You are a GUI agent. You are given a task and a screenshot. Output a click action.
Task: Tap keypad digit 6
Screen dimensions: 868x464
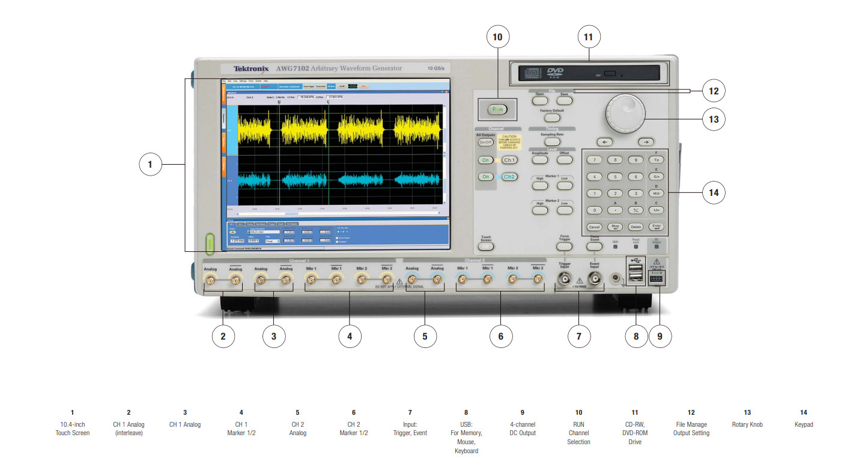[x=636, y=177]
